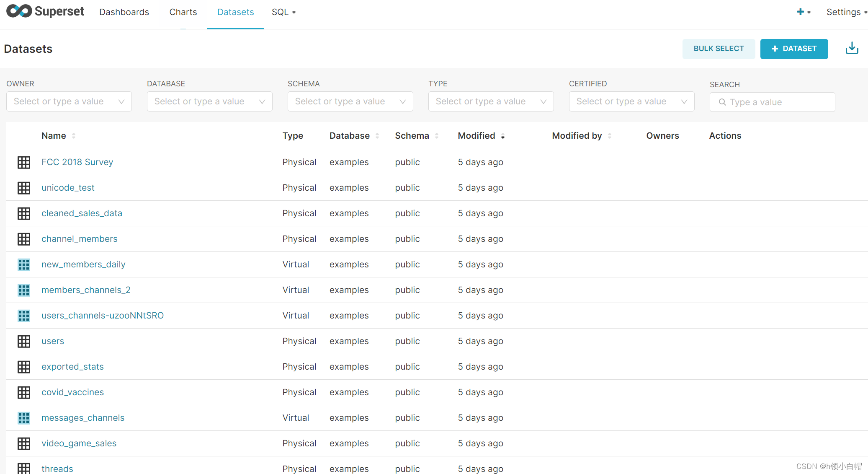
Task: Open the Type filter dropdown
Action: coord(491,101)
